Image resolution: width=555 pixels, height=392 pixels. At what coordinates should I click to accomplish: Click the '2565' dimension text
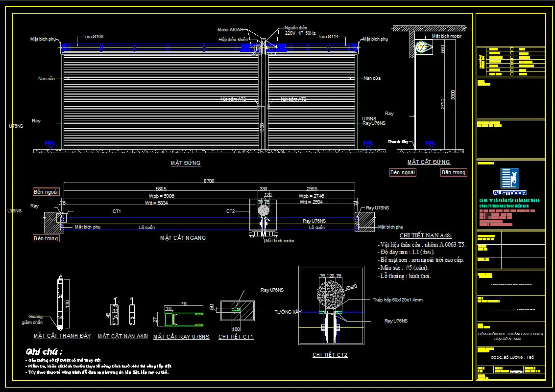click(312, 189)
